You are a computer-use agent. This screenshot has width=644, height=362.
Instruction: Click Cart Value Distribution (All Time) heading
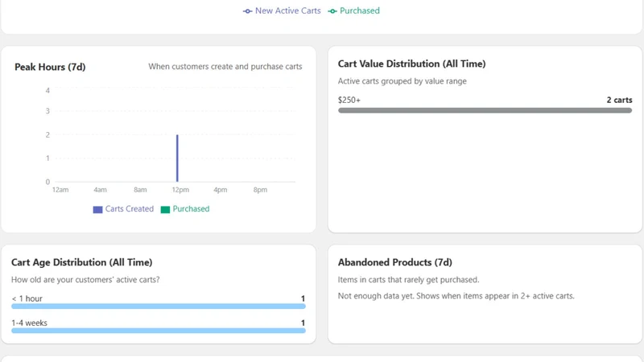(411, 64)
